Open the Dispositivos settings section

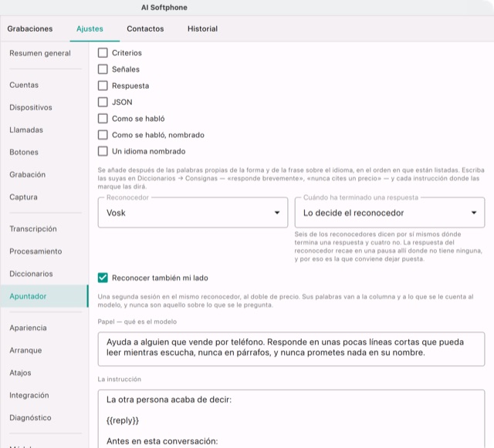[x=31, y=107]
